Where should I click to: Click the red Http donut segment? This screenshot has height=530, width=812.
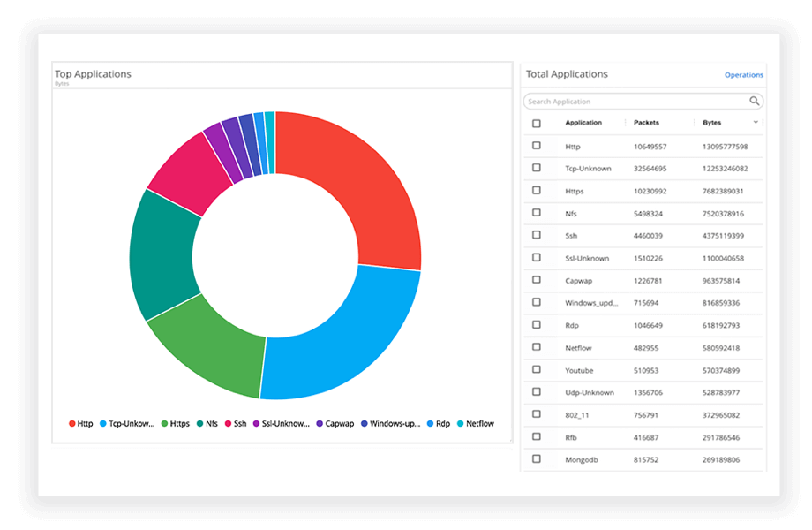[x=362, y=185]
